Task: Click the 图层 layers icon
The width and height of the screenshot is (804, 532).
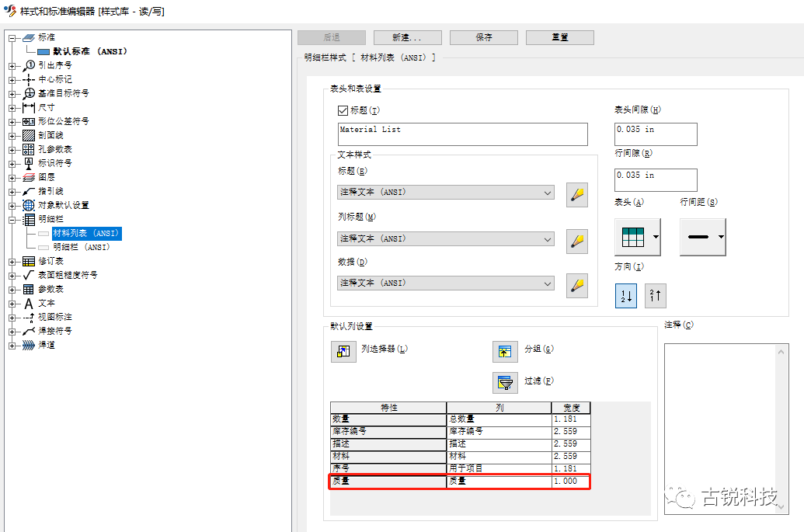Action: pyautogui.click(x=29, y=177)
